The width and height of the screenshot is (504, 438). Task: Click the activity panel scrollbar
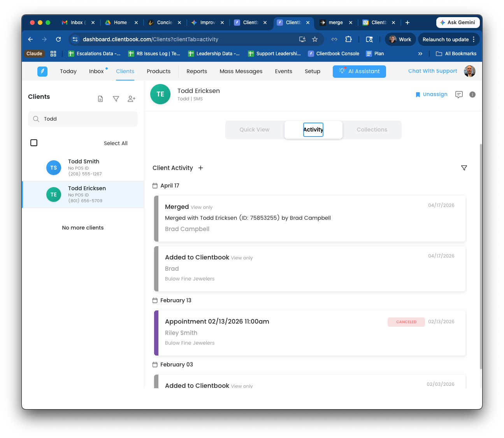[481, 257]
